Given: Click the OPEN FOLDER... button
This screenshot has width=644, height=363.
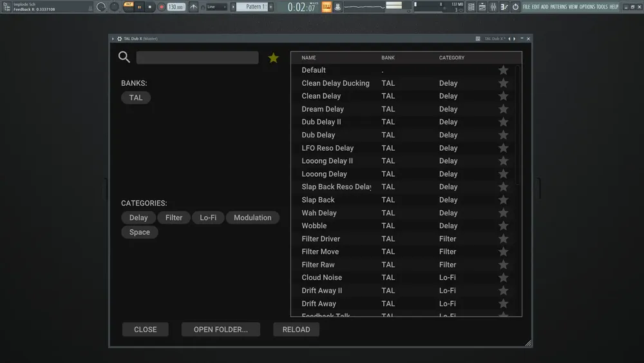Looking at the screenshot, I should pos(220,329).
